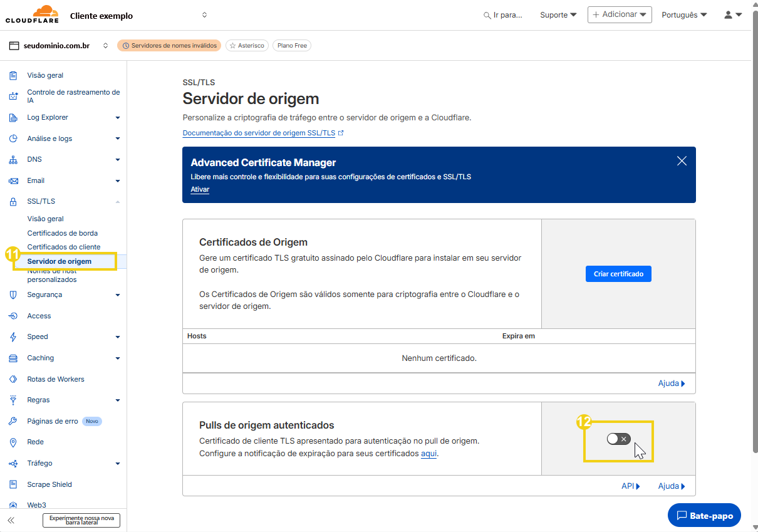Open DNS section via its sidebar icon
The image size is (758, 532).
click(x=13, y=159)
